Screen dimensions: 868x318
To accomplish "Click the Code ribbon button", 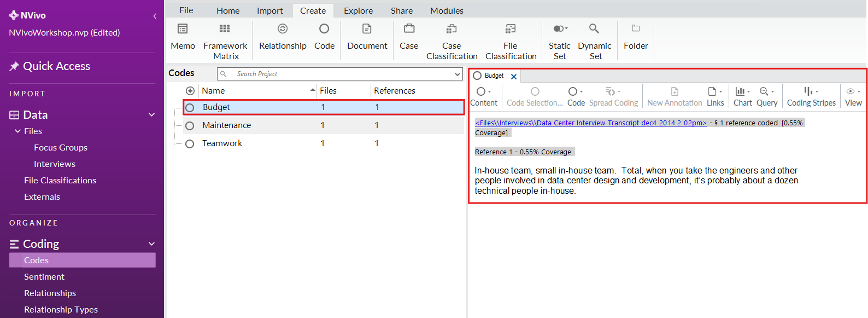I will click(324, 37).
